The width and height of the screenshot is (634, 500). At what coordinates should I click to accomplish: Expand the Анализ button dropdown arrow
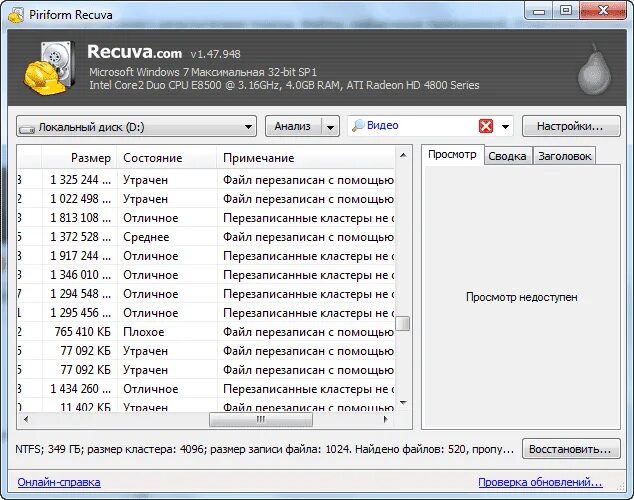(x=330, y=127)
